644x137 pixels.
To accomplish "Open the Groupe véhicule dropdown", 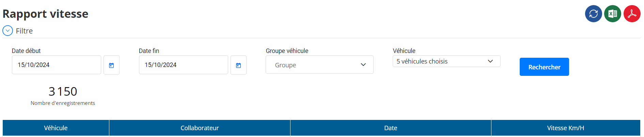I will (x=319, y=65).
